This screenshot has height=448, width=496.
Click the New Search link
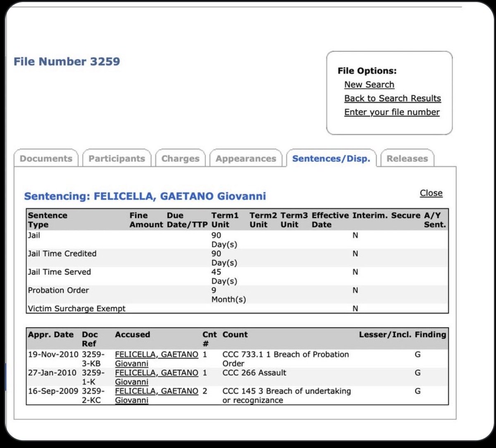pyautogui.click(x=369, y=84)
